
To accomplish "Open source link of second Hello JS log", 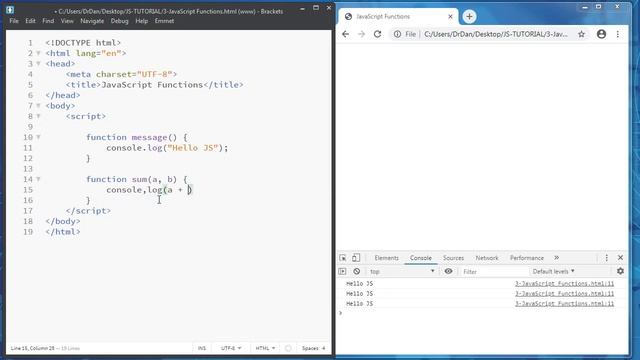I will tap(564, 294).
